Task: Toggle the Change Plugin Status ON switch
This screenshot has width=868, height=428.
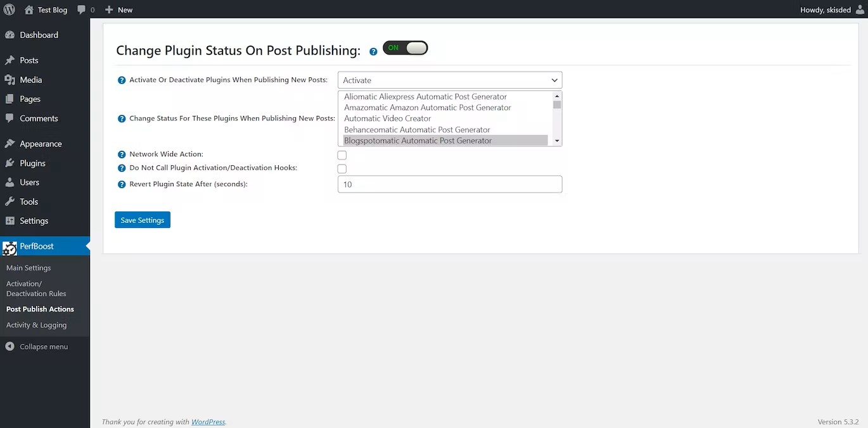Action: coord(405,48)
